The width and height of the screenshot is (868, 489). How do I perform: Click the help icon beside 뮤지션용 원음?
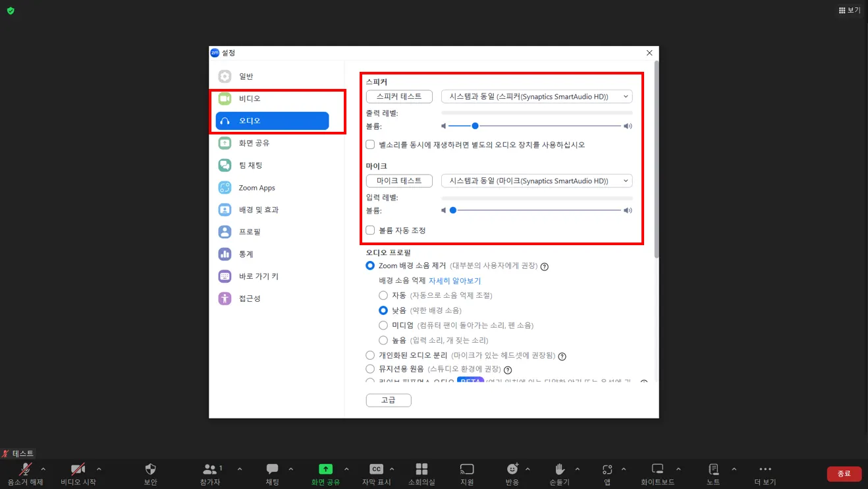point(508,370)
